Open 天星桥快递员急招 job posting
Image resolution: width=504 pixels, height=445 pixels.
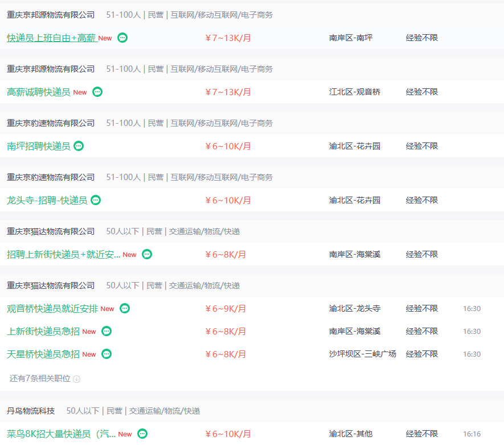click(43, 354)
